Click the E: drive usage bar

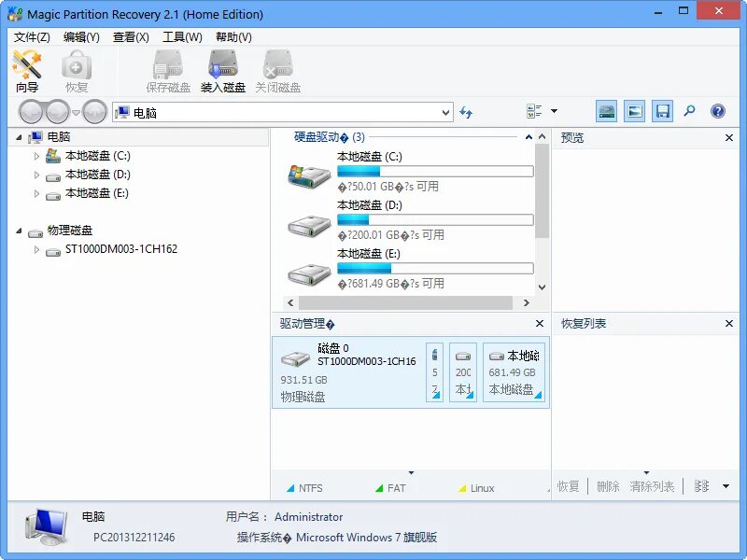[435, 269]
